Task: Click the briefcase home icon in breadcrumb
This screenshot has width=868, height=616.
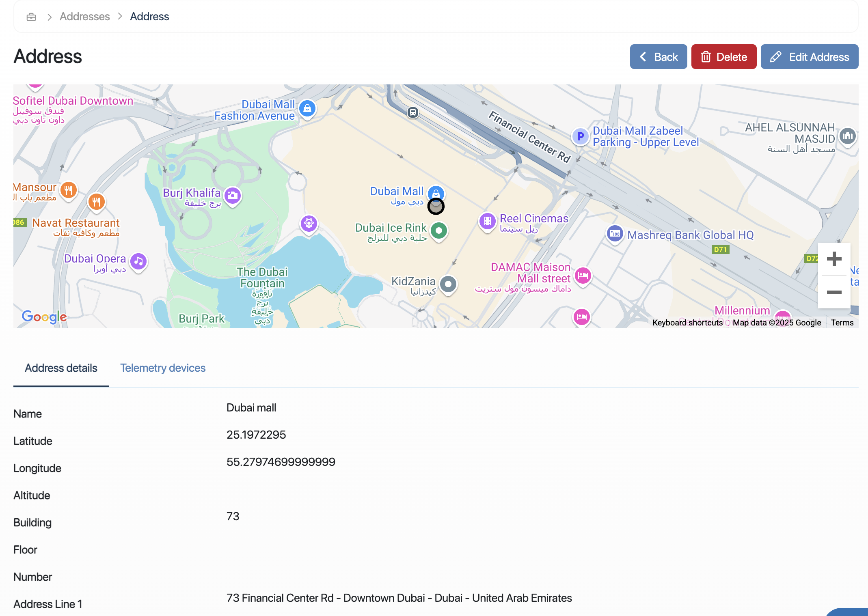Action: click(31, 17)
